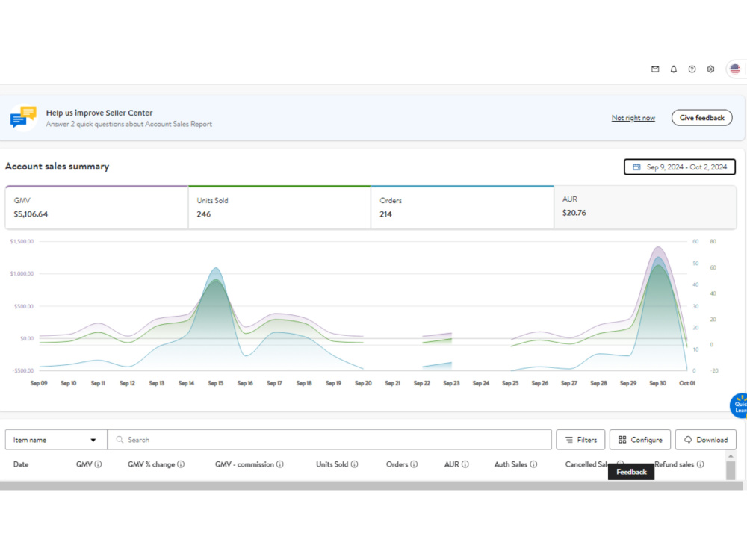Open the settings gear icon
Viewport: 747px width, 560px height.
click(710, 69)
